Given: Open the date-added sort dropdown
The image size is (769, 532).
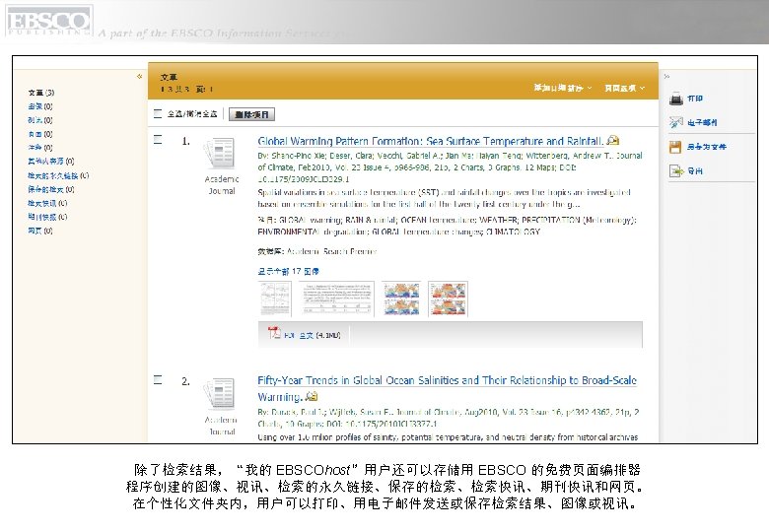Looking at the screenshot, I should [x=563, y=88].
